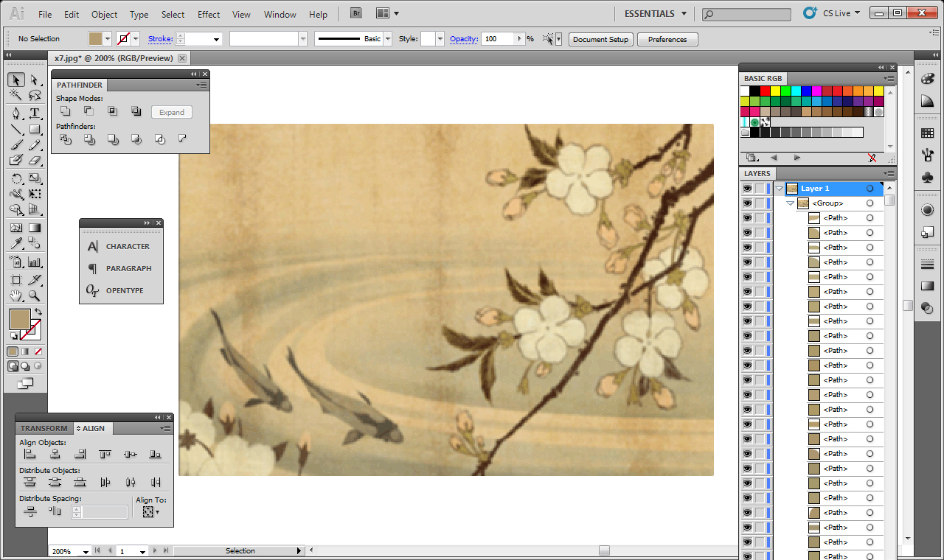Click the target circle of <Group>

(x=870, y=203)
